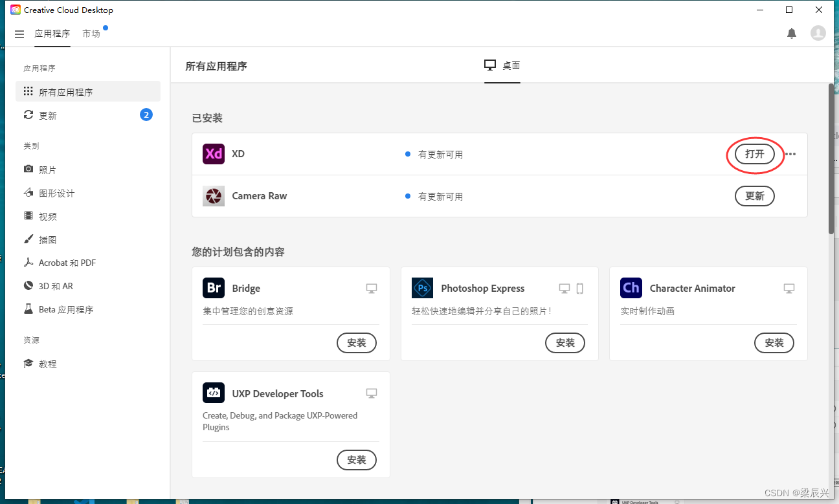This screenshot has height=504, width=839.
Task: Open the hamburger menu icon
Action: (19, 34)
